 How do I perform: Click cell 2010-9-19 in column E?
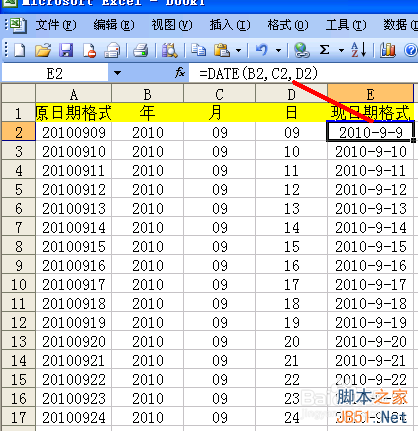tap(370, 322)
